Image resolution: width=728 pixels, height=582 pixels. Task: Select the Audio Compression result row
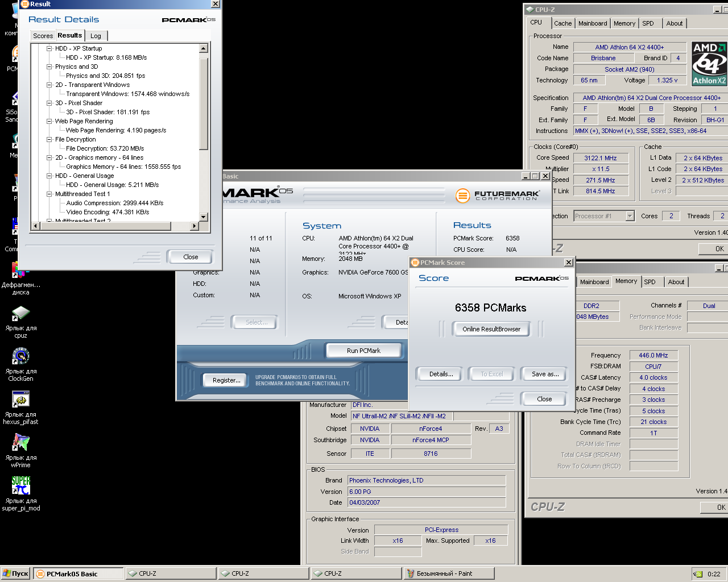[115, 203]
